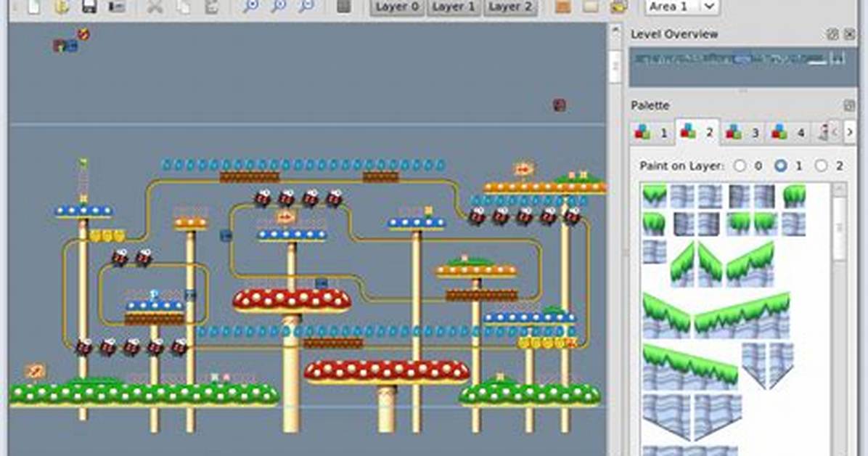
Task: Toggle Layer 1 visibility button
Action: [x=454, y=7]
